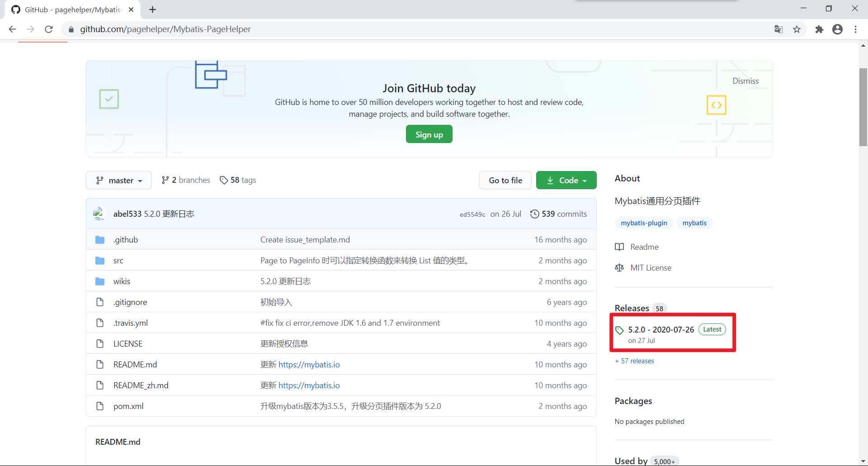Open the Releases 58 heading
The width and height of the screenshot is (868, 466).
coord(640,308)
